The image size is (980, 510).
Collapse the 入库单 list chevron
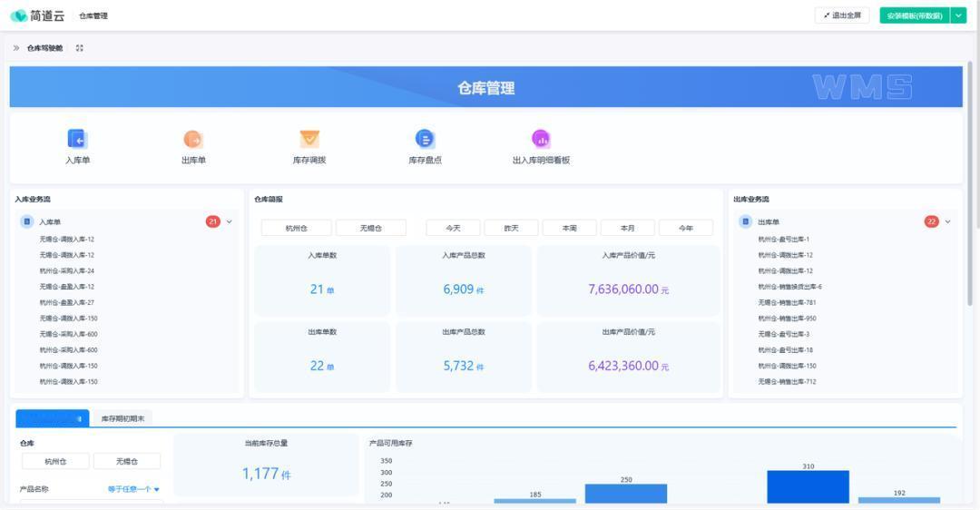pos(230,221)
